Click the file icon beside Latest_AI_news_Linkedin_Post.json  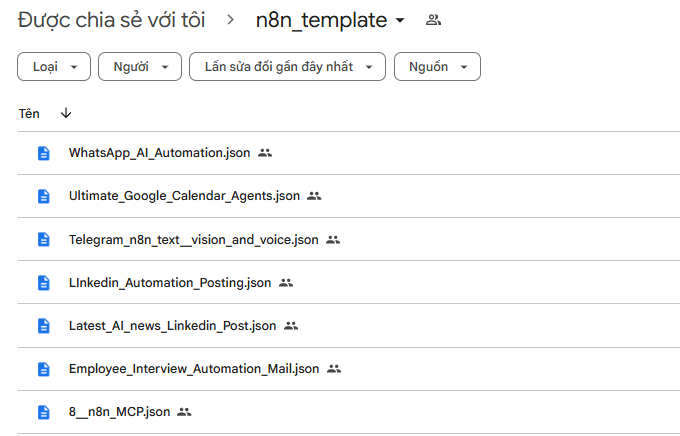click(x=43, y=326)
